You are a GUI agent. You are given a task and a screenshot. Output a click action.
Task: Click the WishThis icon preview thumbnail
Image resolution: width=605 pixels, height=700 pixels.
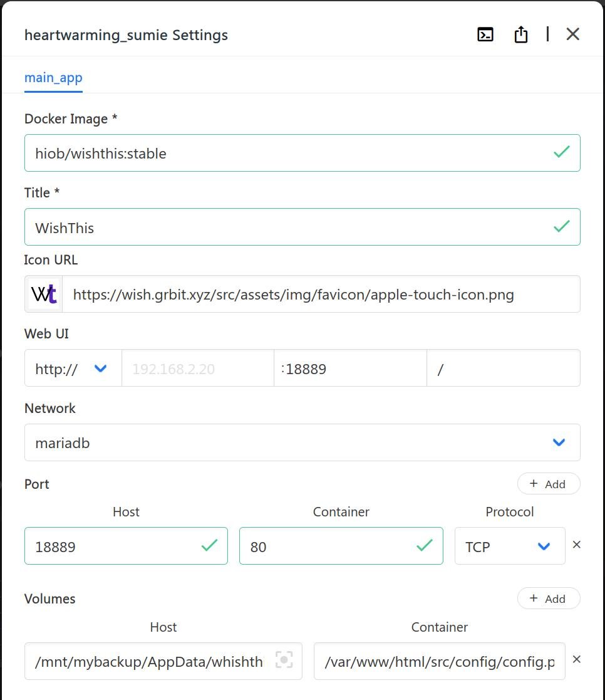[x=44, y=295]
